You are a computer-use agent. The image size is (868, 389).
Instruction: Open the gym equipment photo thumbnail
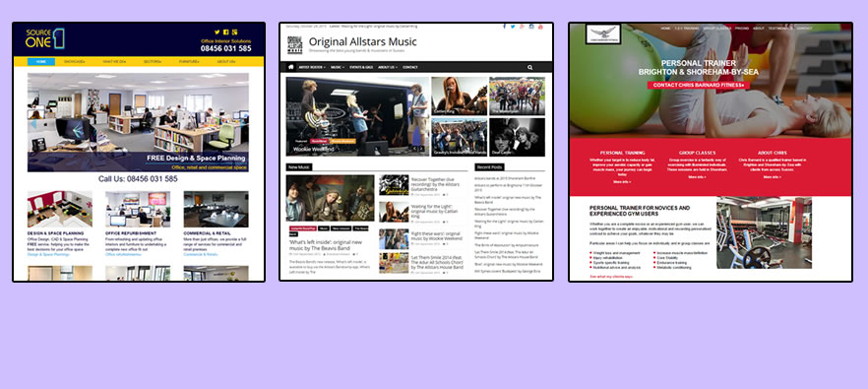point(764,232)
